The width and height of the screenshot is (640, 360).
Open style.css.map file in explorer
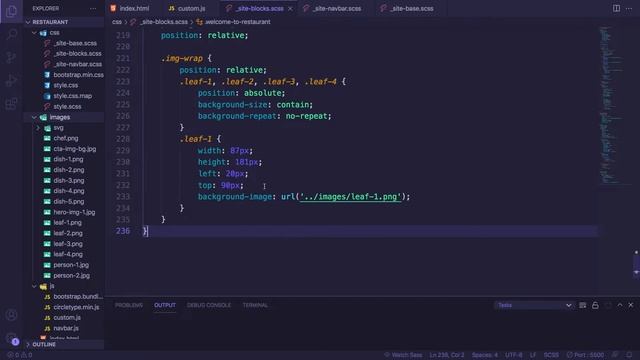coord(72,96)
